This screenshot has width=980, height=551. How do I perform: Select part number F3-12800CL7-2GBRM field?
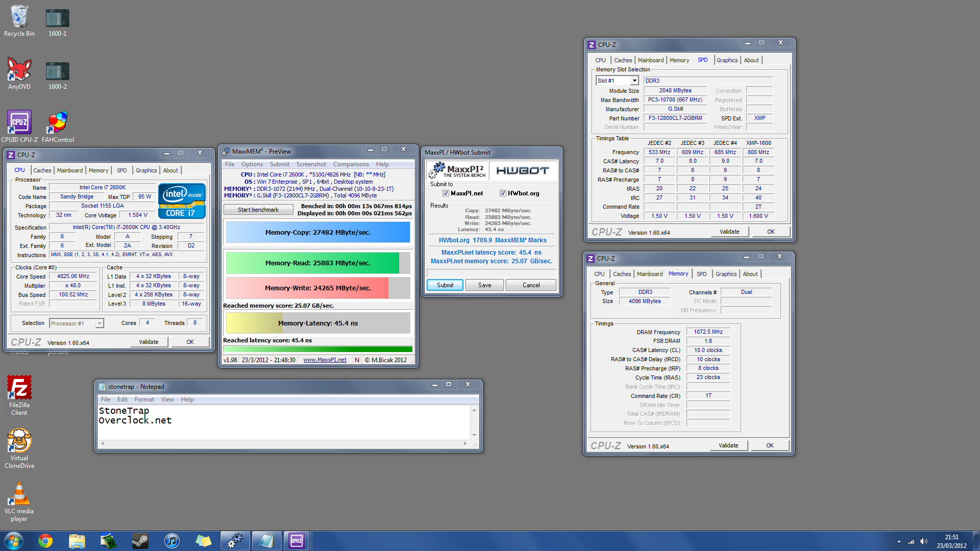point(675,118)
